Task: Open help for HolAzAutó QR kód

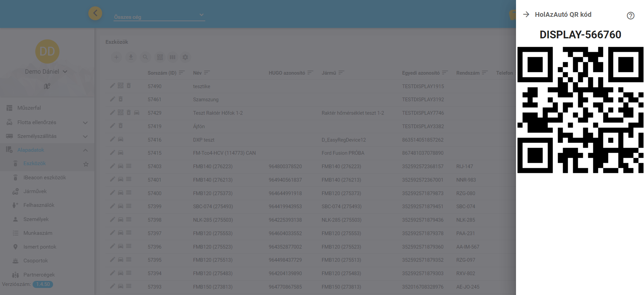Action: pos(630,16)
